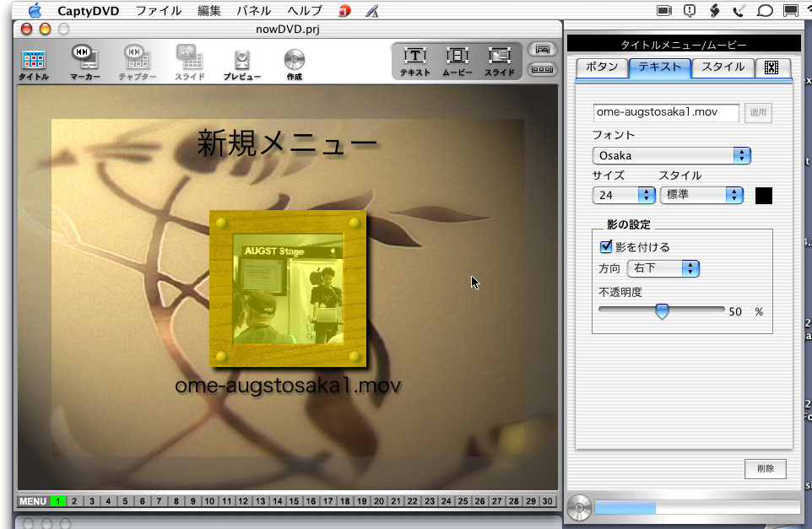Open the ファイル menu
Viewport: 812px width, 529px height.
coord(158,10)
